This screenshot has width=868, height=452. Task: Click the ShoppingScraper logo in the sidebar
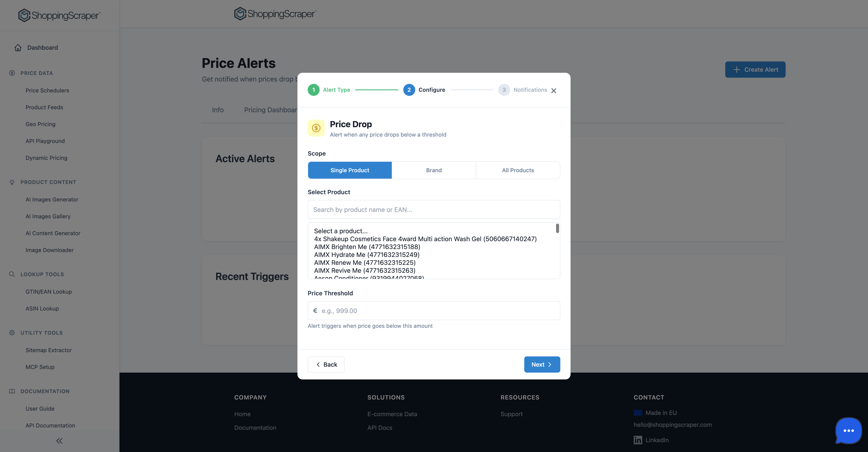(x=59, y=15)
